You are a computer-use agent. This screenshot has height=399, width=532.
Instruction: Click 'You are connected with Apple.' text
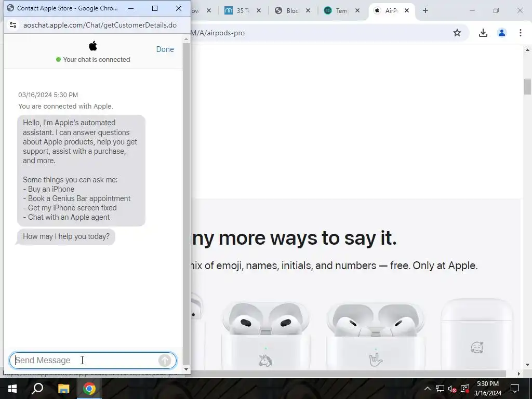click(x=66, y=106)
